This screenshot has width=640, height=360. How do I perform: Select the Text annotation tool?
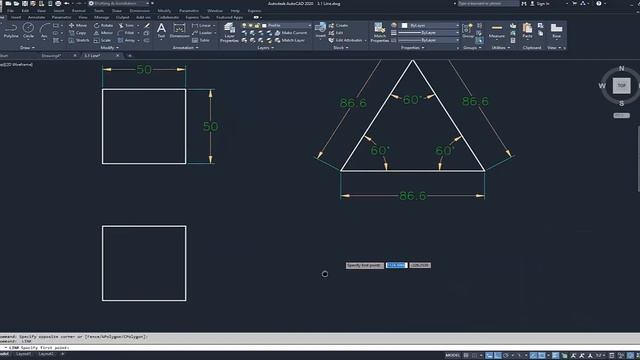click(161, 31)
